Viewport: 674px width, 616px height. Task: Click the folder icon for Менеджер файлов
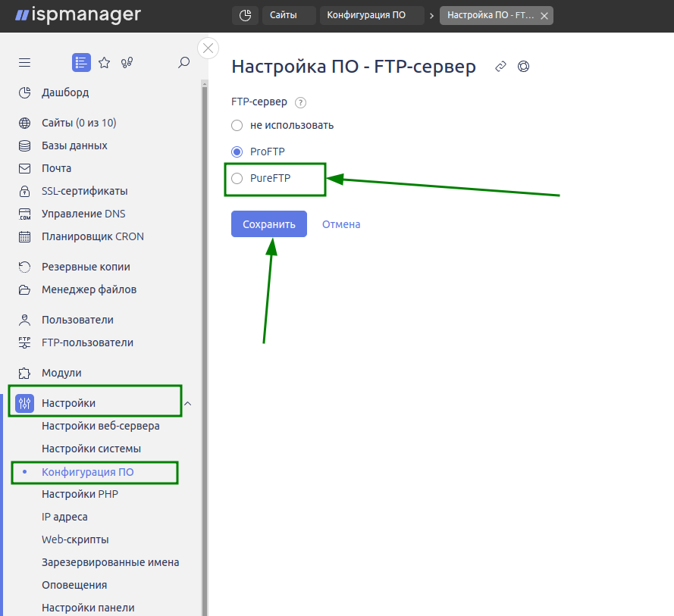click(x=24, y=290)
